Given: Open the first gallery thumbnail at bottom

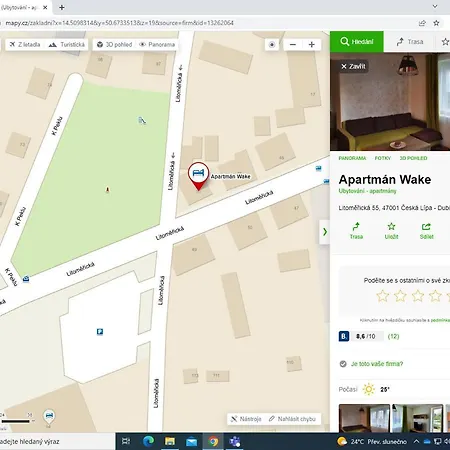Looking at the screenshot, I should (364, 418).
